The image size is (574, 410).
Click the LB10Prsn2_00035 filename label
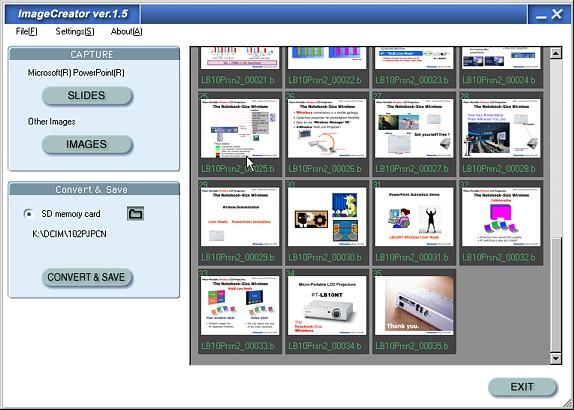pyautogui.click(x=412, y=346)
